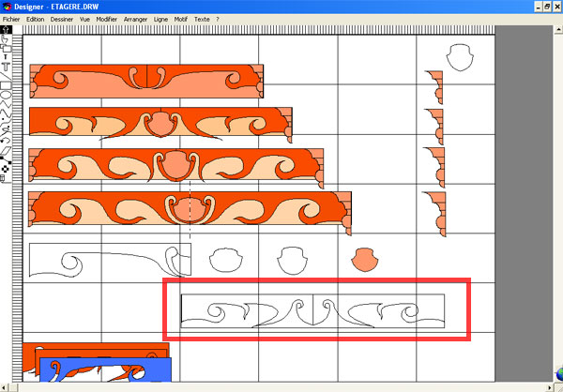Select the second orange shelf design with shield
563x392 pixels.
click(160, 124)
